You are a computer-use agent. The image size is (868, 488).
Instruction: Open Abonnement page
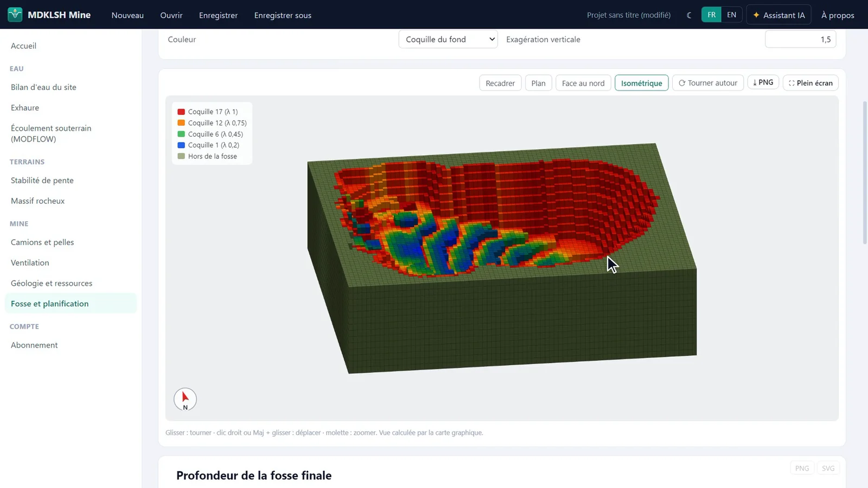click(x=71, y=345)
